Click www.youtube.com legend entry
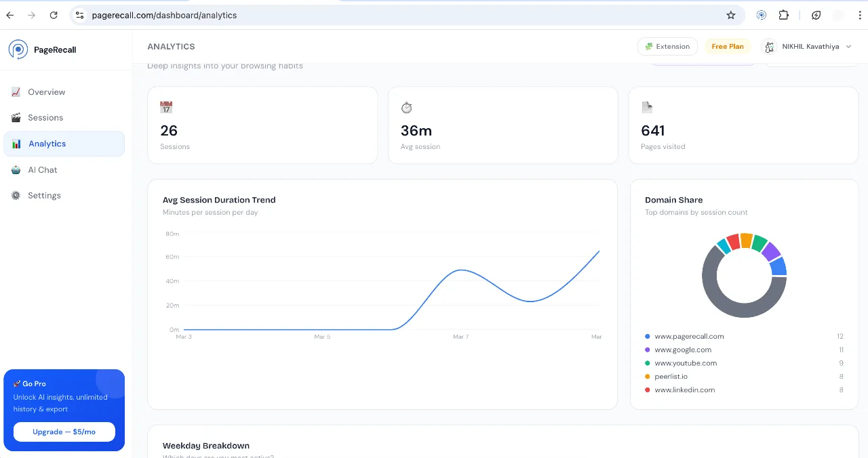This screenshot has width=868, height=458. pos(686,363)
